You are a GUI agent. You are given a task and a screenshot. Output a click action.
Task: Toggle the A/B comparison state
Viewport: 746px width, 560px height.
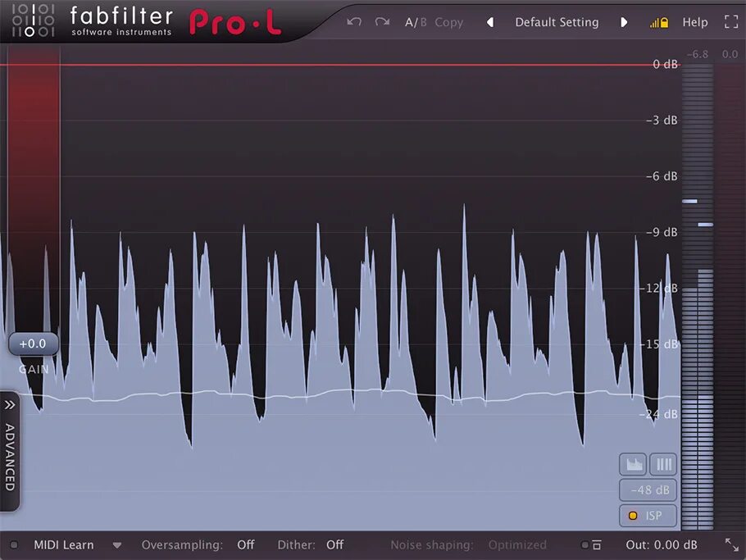tap(416, 22)
